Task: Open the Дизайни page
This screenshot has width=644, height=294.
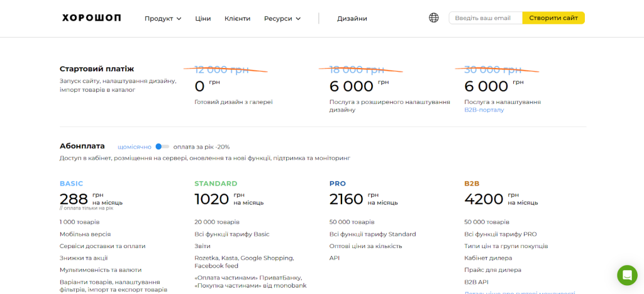Action: coord(352,19)
